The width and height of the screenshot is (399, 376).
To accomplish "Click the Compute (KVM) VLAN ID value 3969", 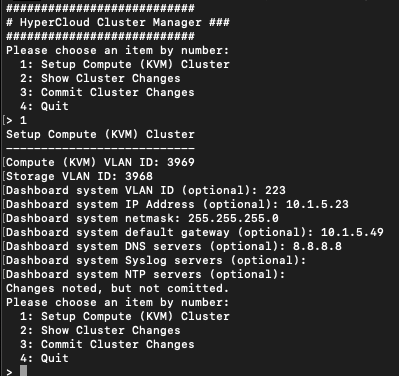I will 181,162.
